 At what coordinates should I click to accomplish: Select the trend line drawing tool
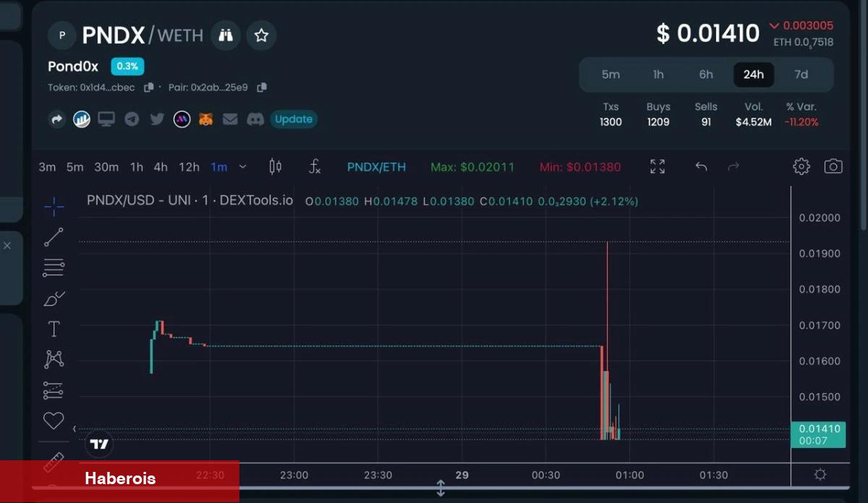[x=54, y=237]
